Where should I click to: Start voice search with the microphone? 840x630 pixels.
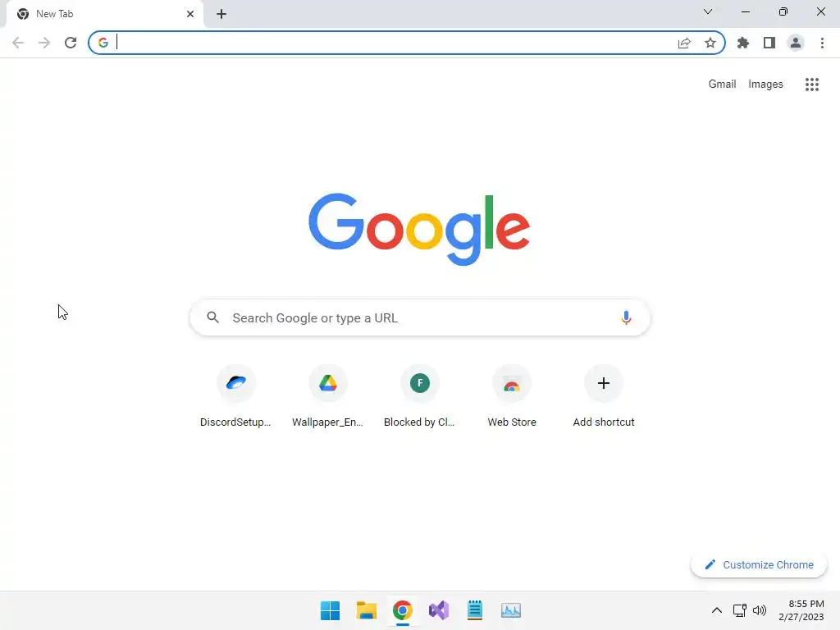pos(626,317)
